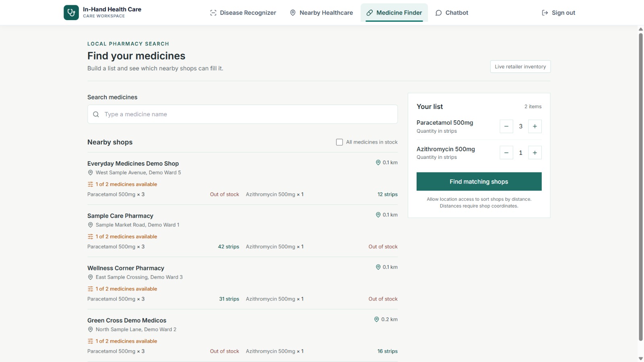Click distance pin icon for Wellness Corner Pharmacy
This screenshot has width=644, height=362.
tap(378, 267)
